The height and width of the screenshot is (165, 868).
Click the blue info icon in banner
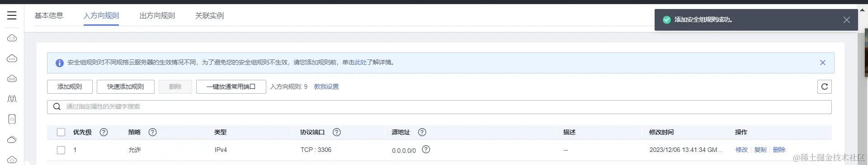pos(60,63)
